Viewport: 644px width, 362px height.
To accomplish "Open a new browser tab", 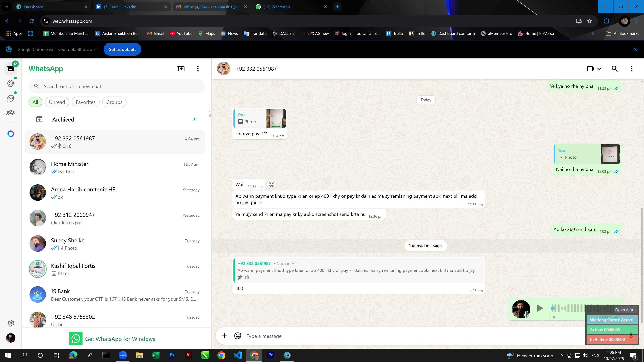I will pyautogui.click(x=337, y=7).
